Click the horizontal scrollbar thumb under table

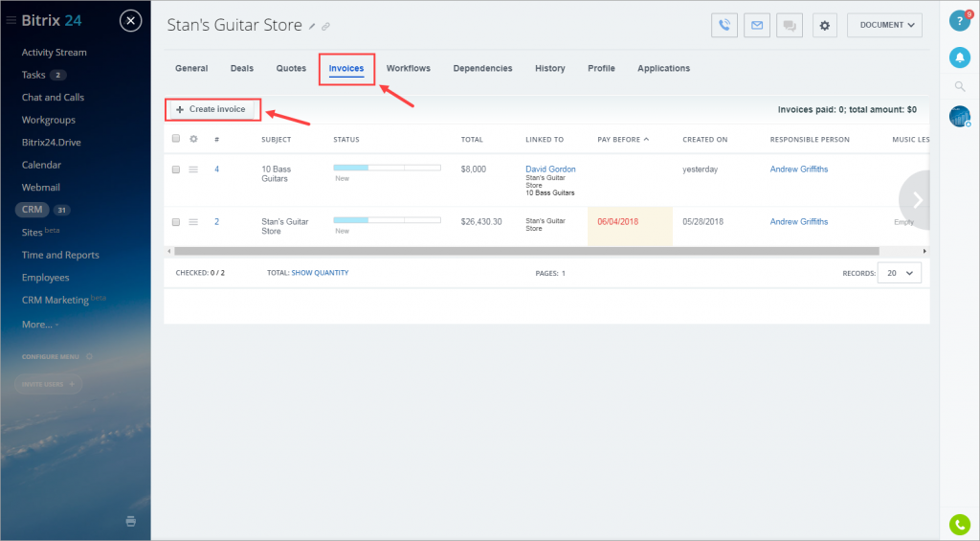click(527, 251)
